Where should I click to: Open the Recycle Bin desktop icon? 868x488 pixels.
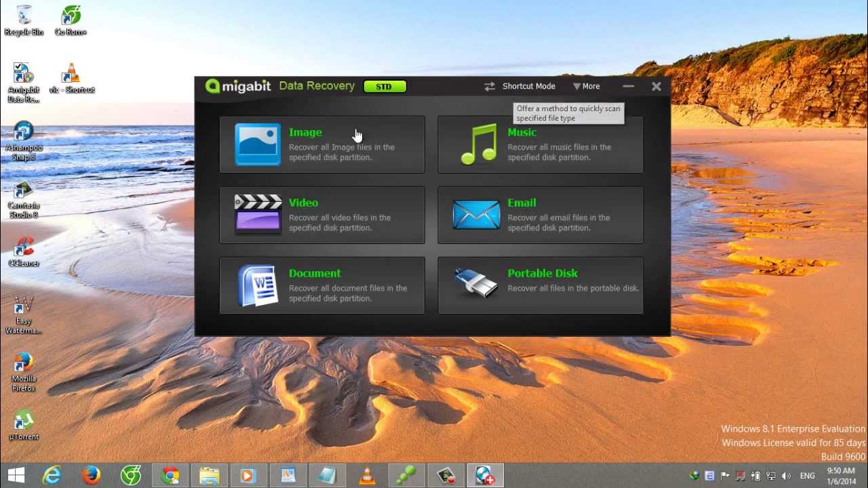pos(24,21)
